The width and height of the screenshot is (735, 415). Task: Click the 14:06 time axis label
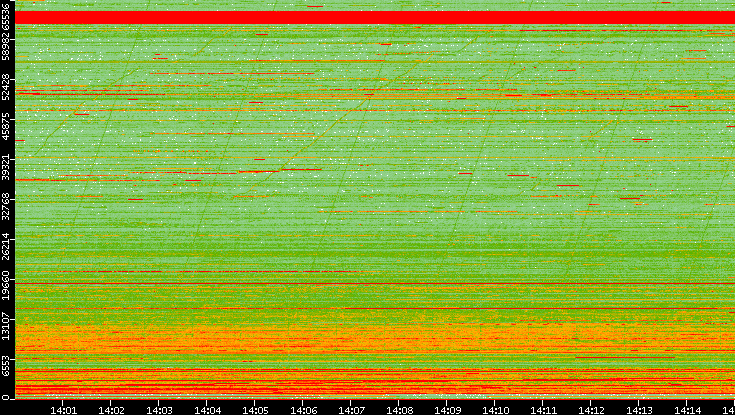click(302, 410)
